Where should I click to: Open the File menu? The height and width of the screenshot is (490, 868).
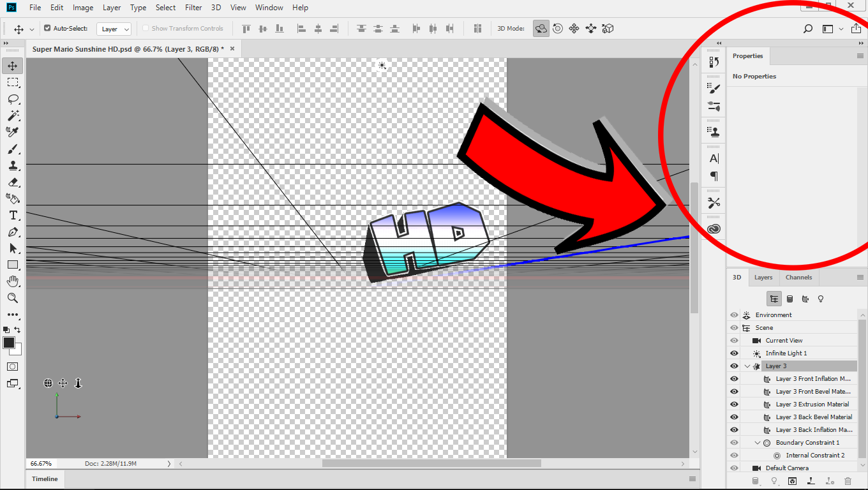[x=35, y=8]
